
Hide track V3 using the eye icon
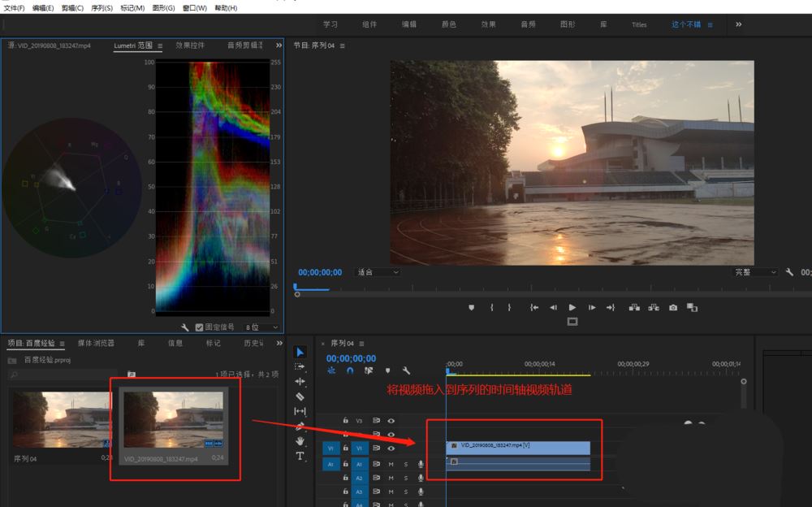point(391,421)
